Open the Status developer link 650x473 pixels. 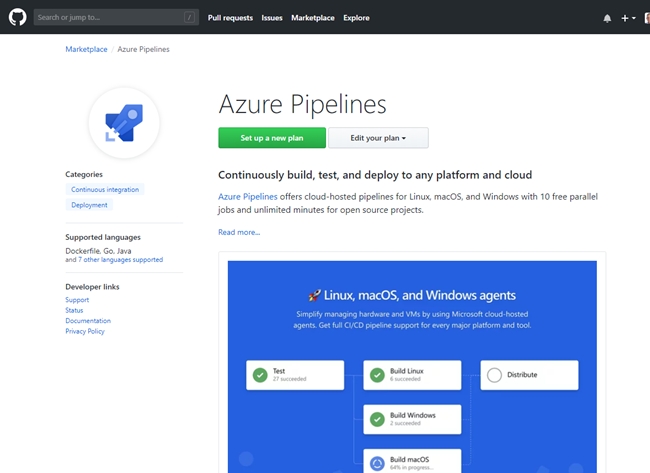coord(74,310)
